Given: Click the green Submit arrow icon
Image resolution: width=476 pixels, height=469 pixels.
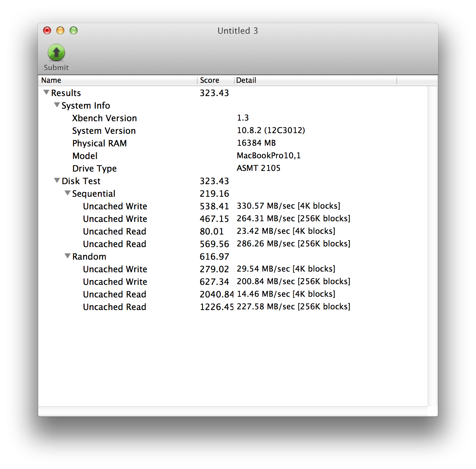Looking at the screenshot, I should (x=56, y=52).
